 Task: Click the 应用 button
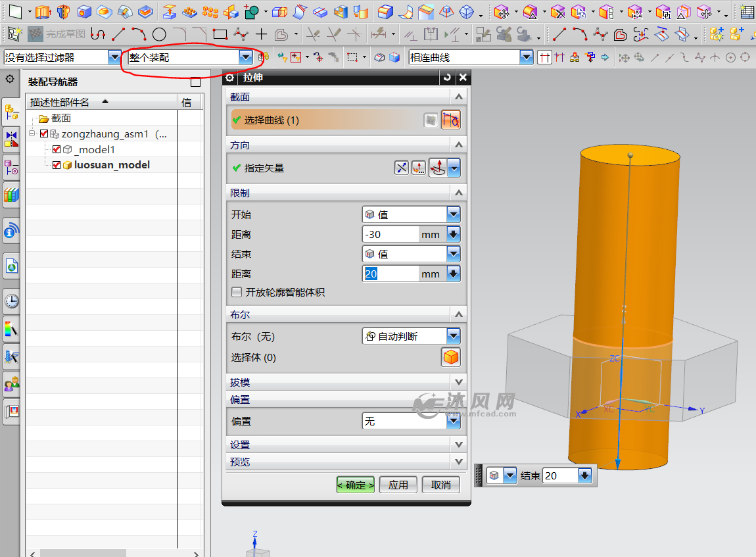pyautogui.click(x=398, y=485)
